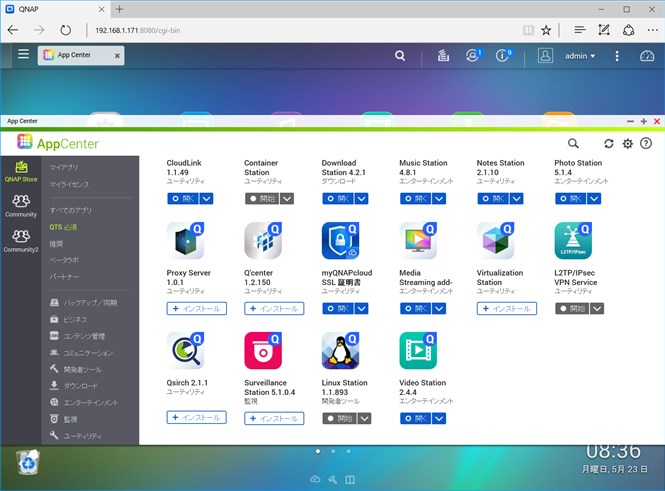Viewport: 665px width, 491px height.
Task: Open event notifications info icon
Action: point(503,55)
